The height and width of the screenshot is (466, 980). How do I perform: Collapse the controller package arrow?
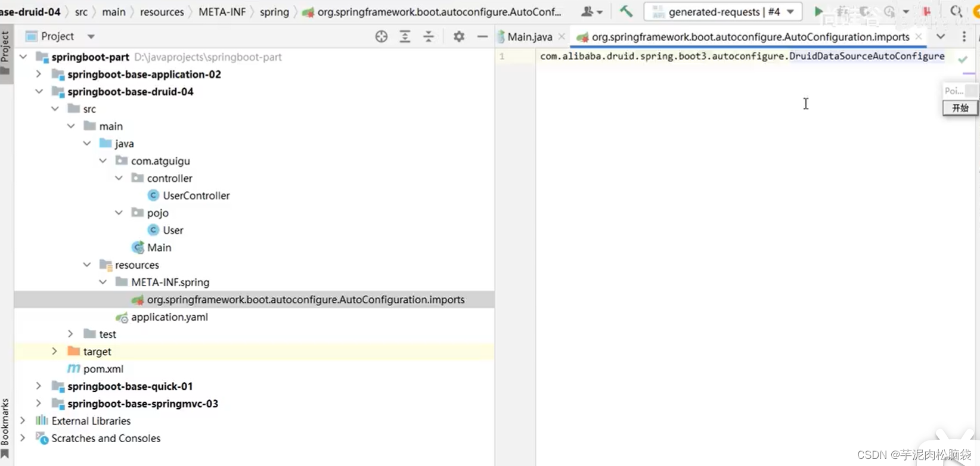tap(119, 178)
